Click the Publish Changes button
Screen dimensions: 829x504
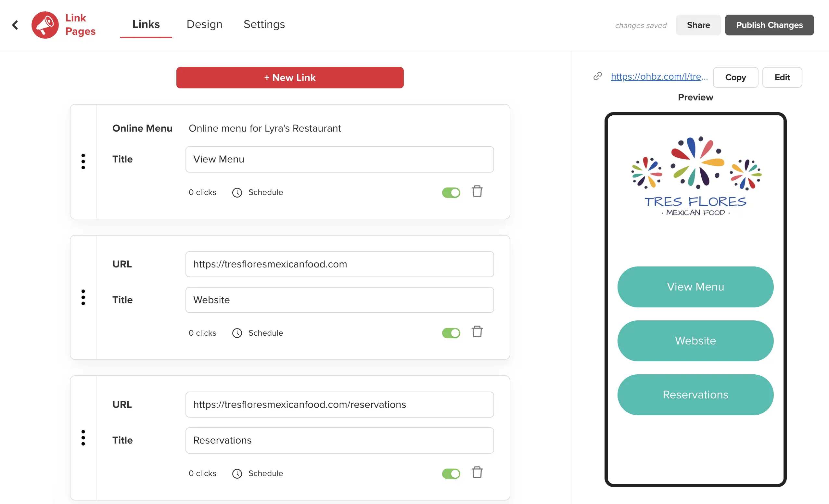(769, 25)
